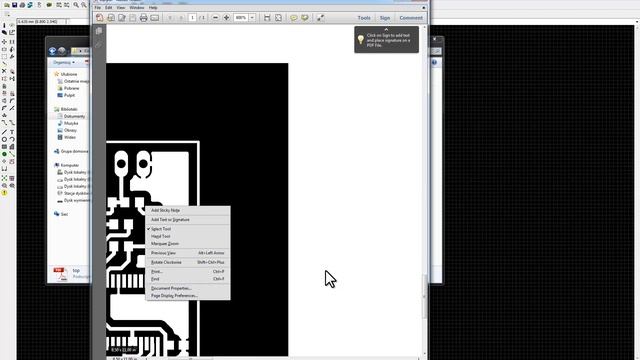Select the Circle tool in the PCB editor palette
The height and width of the screenshot is (360, 640).
pos(4,140)
